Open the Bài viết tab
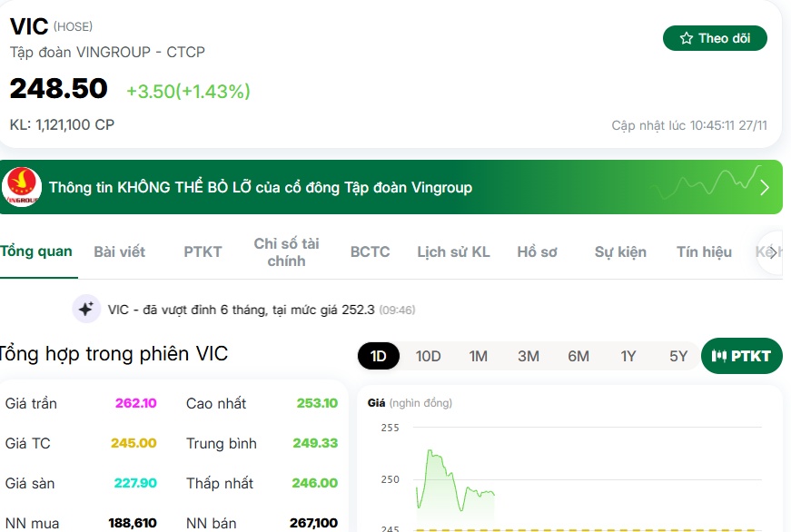 pyautogui.click(x=120, y=251)
